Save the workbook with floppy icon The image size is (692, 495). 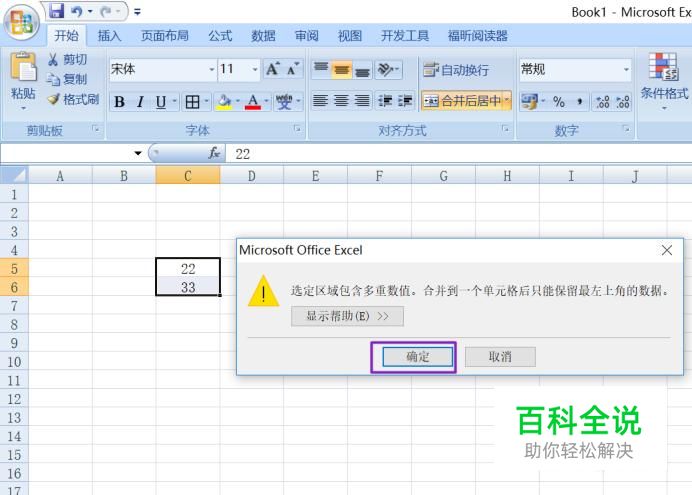click(x=56, y=11)
